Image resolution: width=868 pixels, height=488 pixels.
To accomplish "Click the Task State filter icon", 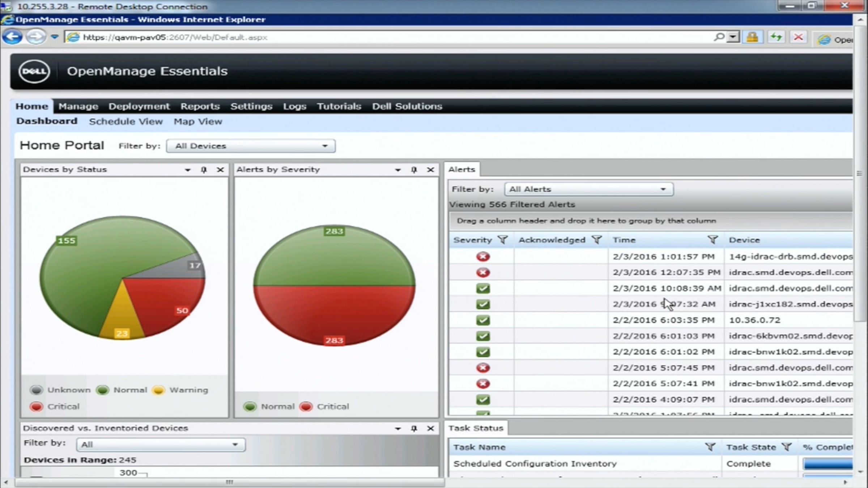I will tap(786, 447).
